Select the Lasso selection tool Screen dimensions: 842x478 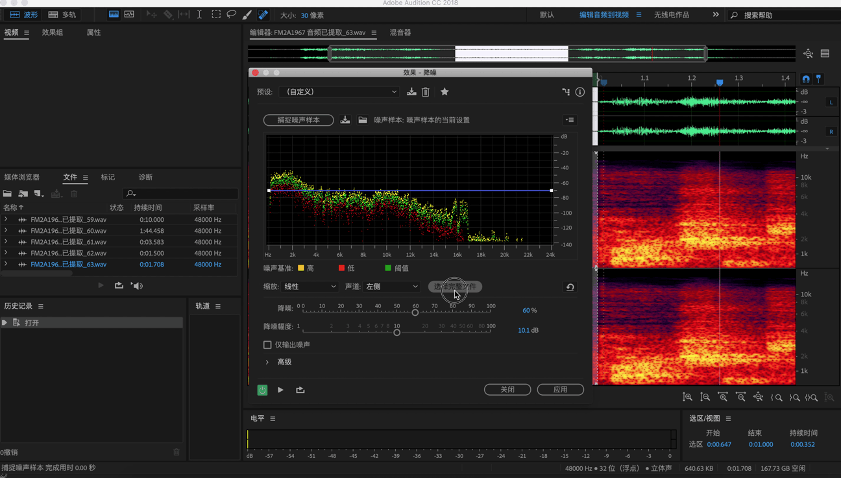click(x=231, y=15)
